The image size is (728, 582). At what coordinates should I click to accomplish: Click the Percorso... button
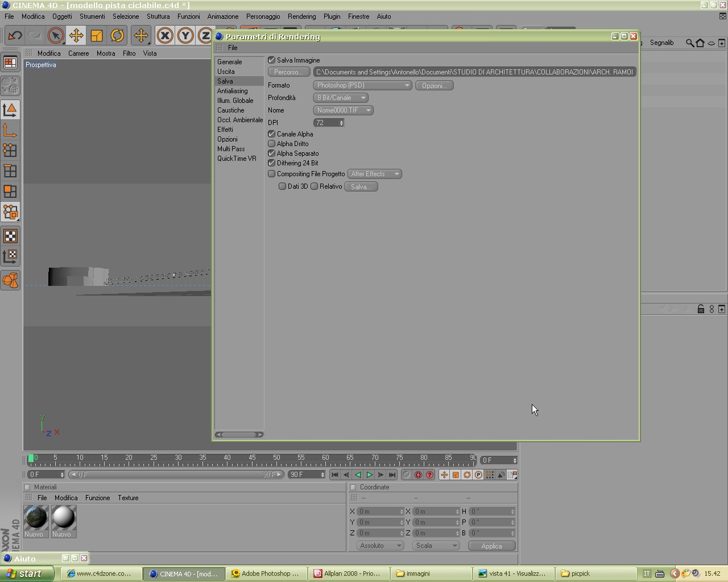[x=288, y=72]
